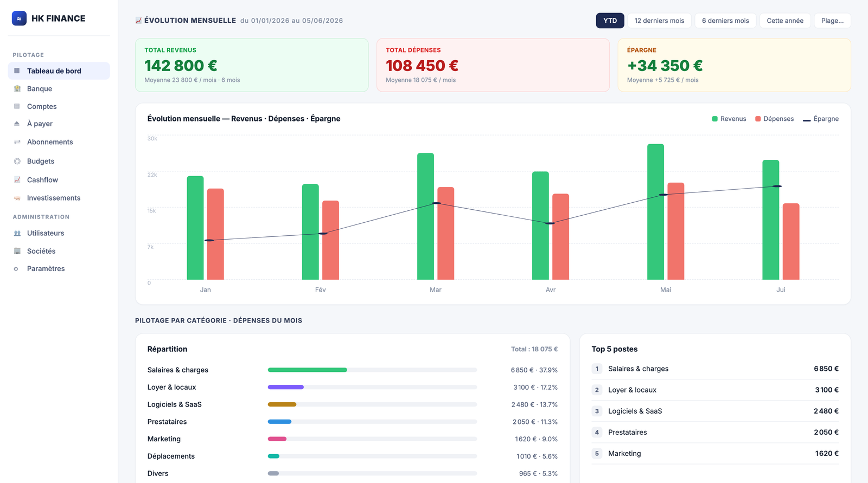
Task: Toggle the Revenus legend series
Action: 729,119
